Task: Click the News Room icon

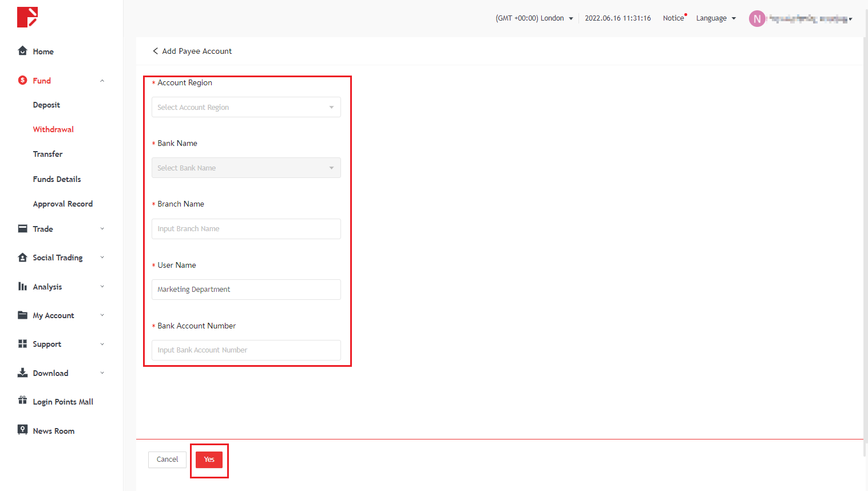Action: 23,430
